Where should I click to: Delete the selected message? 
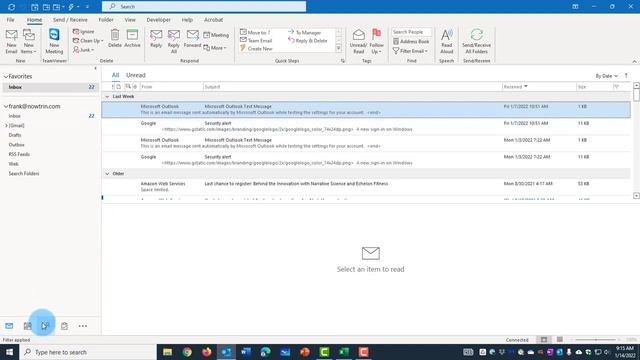[x=115, y=39]
